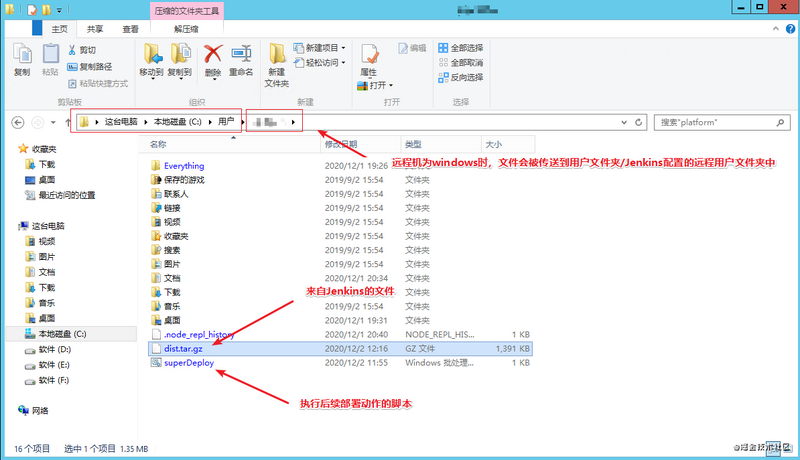800x460 pixels.
Task: Sort by the Size (大小) column header
Action: click(508, 144)
